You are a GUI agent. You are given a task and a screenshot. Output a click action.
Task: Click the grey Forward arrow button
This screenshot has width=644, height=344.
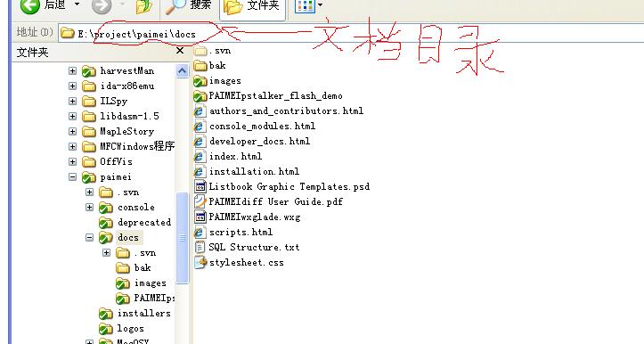102,5
